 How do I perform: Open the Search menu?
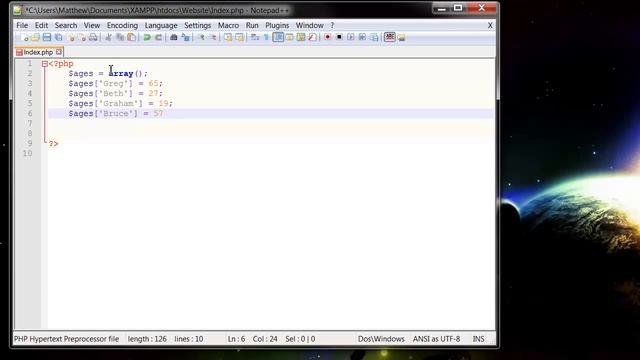[x=66, y=25]
